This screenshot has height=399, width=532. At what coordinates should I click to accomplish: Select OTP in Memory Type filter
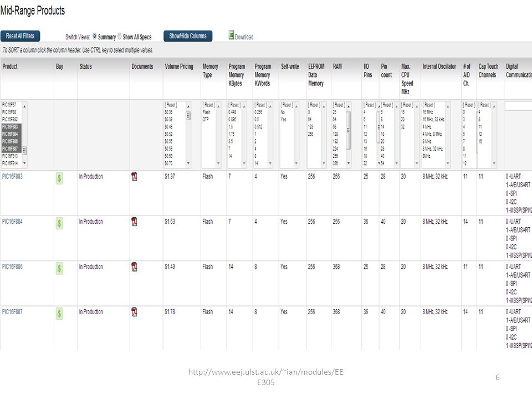click(x=206, y=120)
